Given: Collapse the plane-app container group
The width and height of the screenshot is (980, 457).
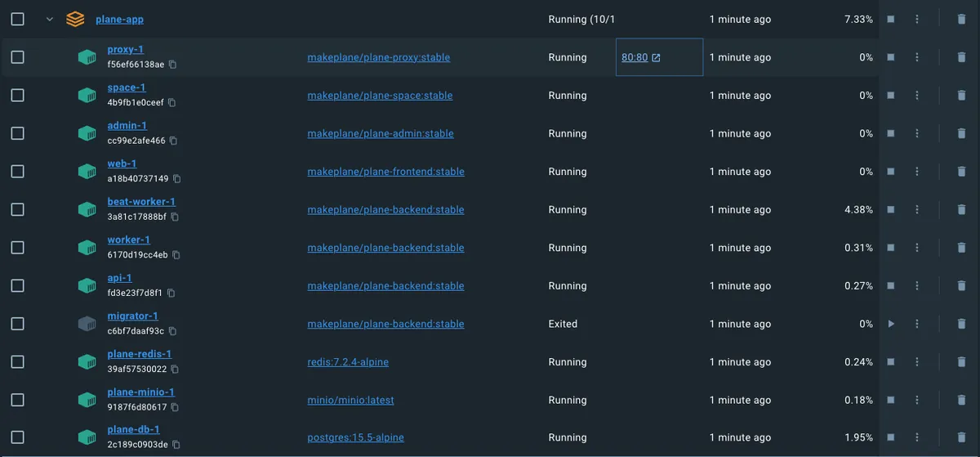Looking at the screenshot, I should [x=50, y=20].
